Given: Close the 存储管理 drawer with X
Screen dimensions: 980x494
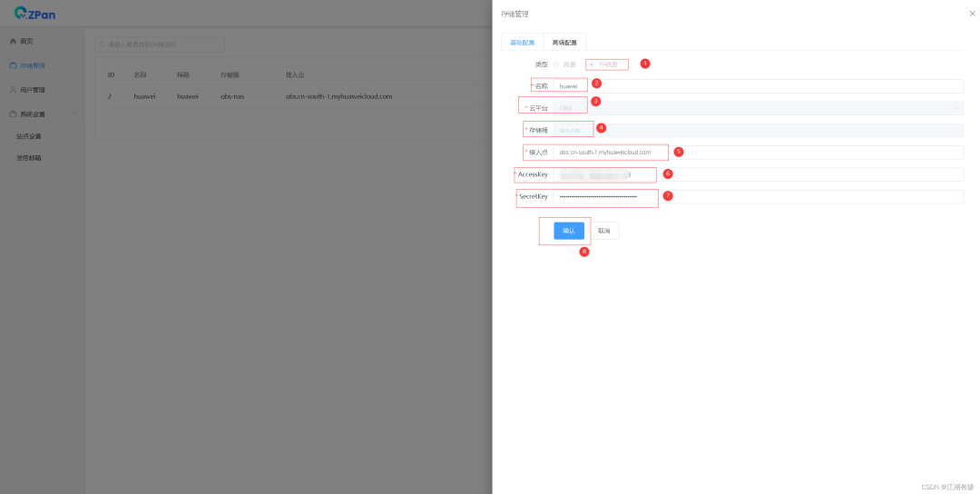Looking at the screenshot, I should 972,14.
